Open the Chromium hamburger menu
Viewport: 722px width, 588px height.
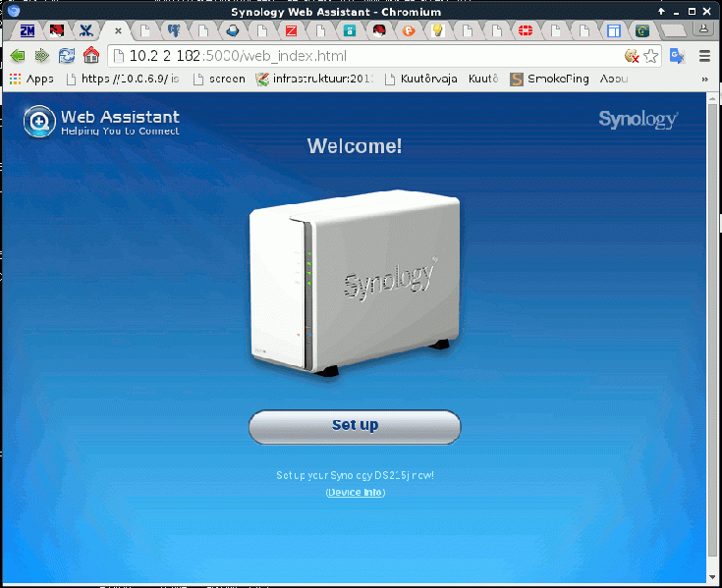pos(704,56)
